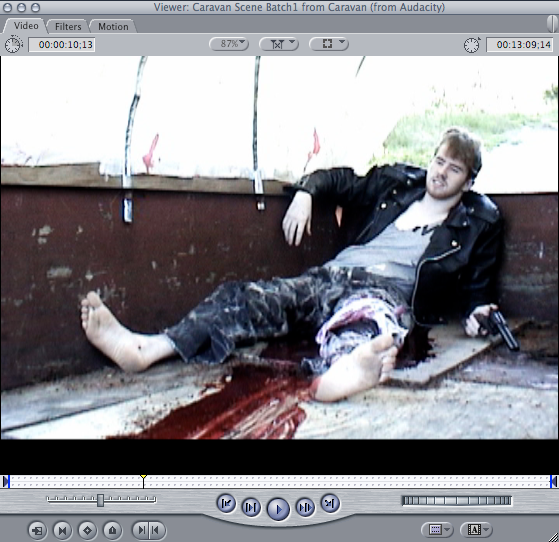Open the playhead sync pop-up menu
The height and width of the screenshot is (542, 559).
coord(279,44)
